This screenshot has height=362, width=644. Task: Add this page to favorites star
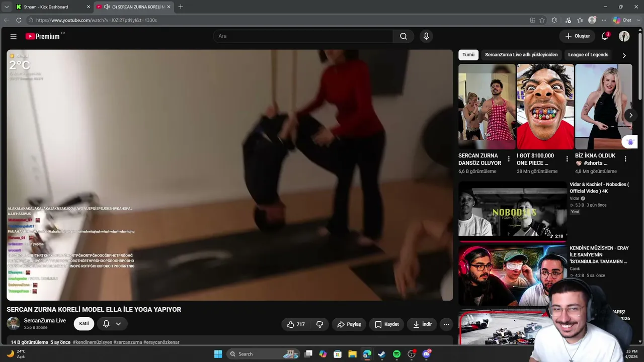pyautogui.click(x=542, y=20)
